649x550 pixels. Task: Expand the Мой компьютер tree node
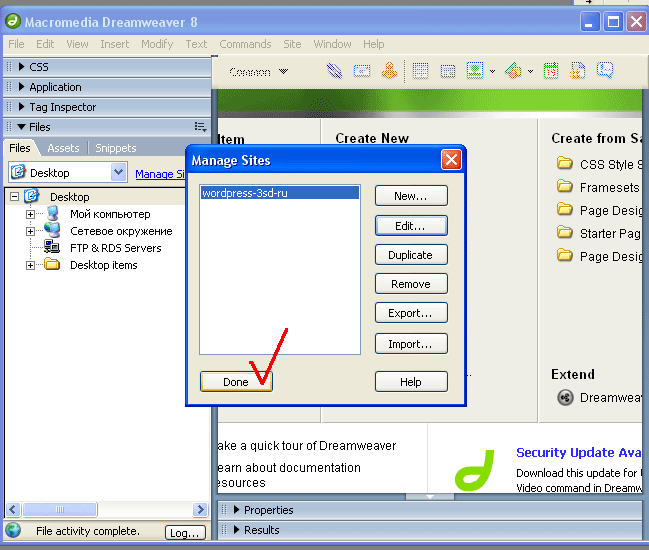[x=30, y=214]
